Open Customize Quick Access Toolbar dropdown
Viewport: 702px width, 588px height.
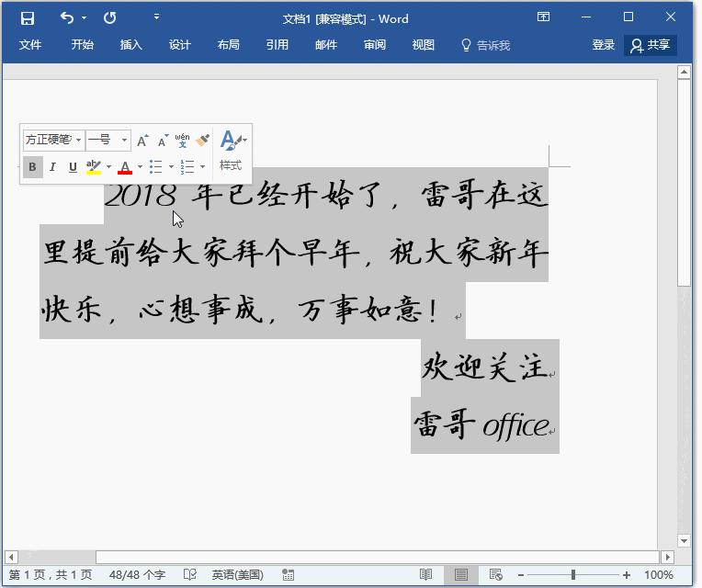point(156,17)
